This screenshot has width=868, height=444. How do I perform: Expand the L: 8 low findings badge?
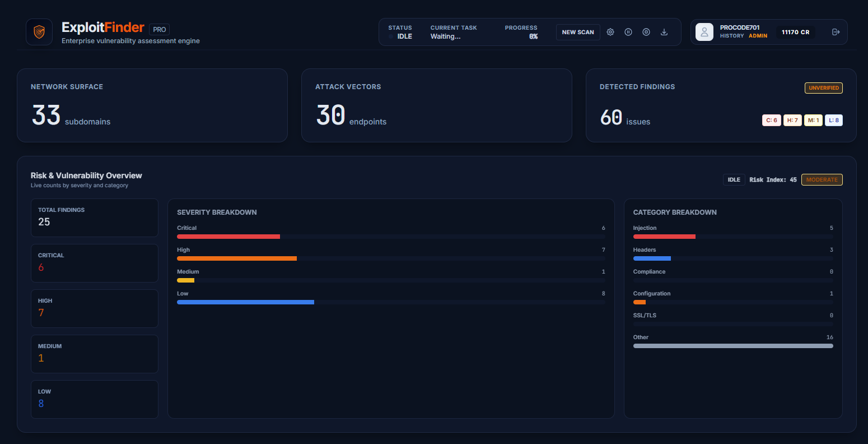834,120
